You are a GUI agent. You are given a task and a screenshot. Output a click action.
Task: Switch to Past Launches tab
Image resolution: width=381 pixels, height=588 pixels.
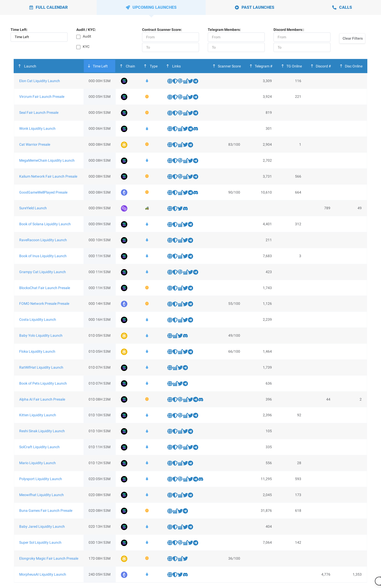(255, 7)
